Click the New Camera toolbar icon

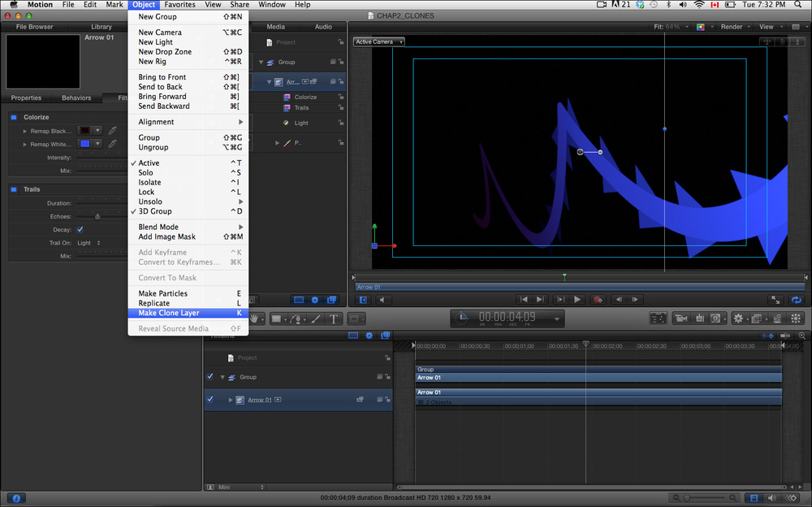point(680,318)
